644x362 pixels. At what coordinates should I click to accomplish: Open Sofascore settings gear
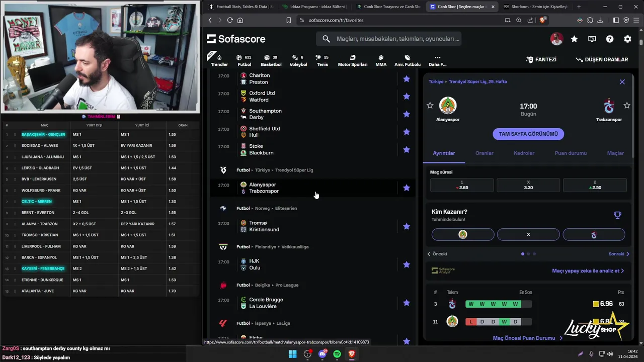pyautogui.click(x=627, y=39)
